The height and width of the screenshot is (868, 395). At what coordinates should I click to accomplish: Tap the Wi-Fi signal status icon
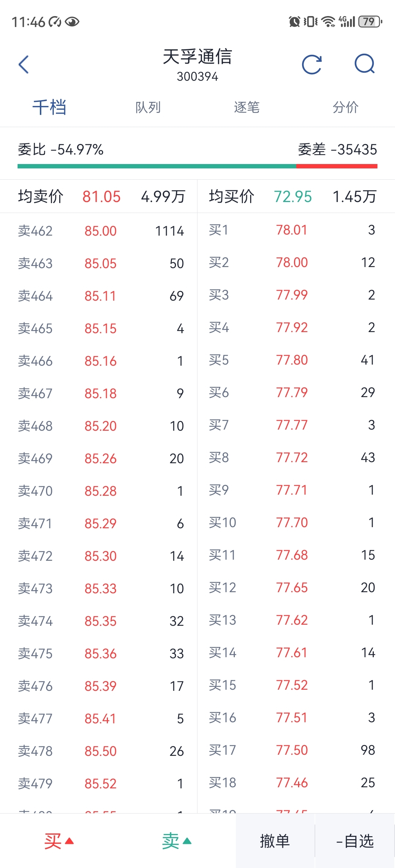328,22
